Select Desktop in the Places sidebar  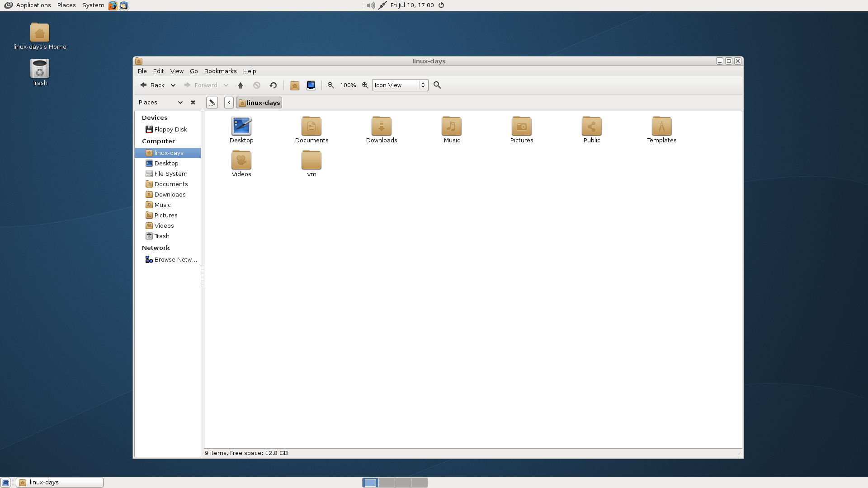(x=168, y=164)
